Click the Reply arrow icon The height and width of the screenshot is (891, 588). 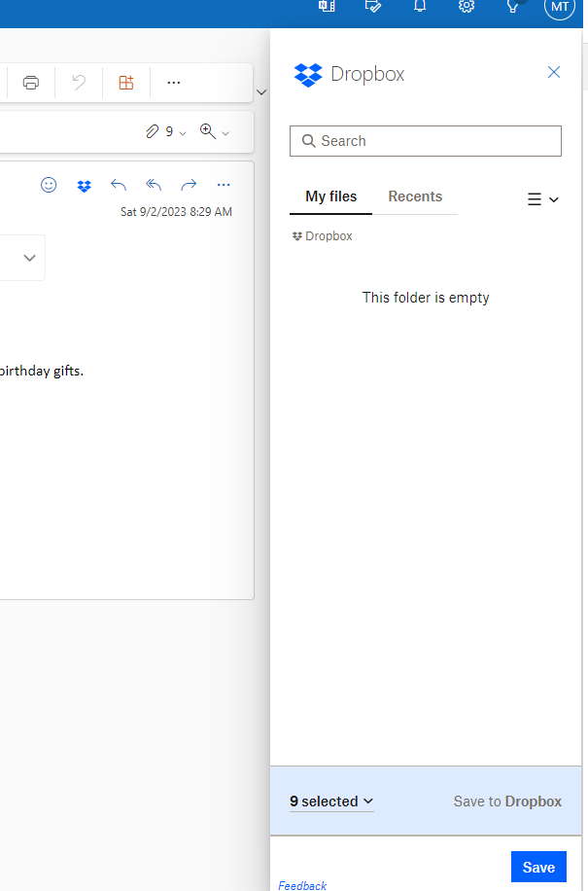(119, 185)
